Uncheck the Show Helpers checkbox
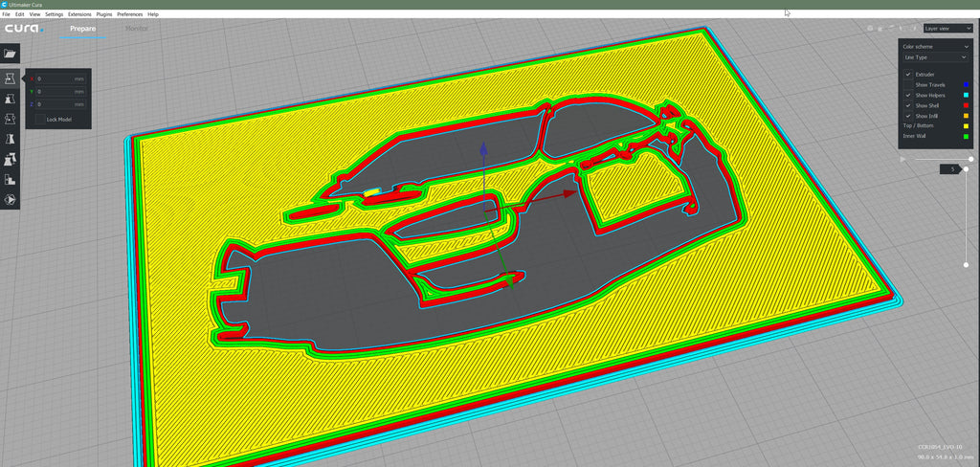 [x=908, y=95]
